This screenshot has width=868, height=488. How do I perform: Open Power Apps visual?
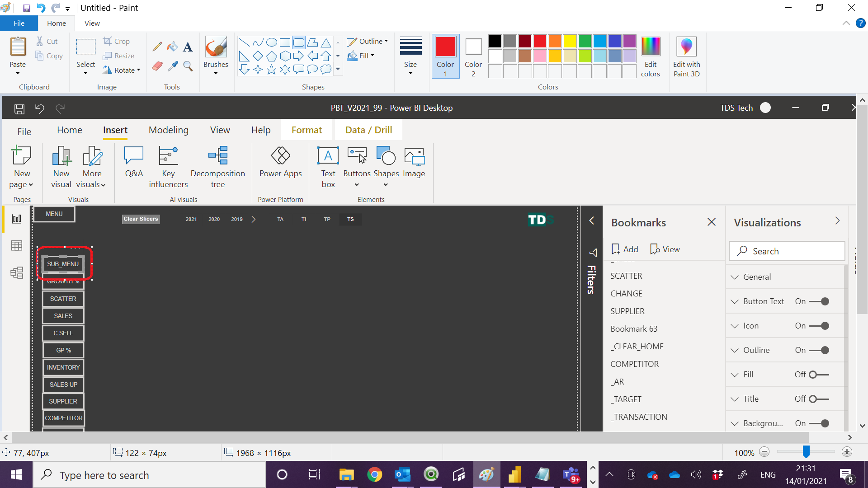click(x=281, y=162)
